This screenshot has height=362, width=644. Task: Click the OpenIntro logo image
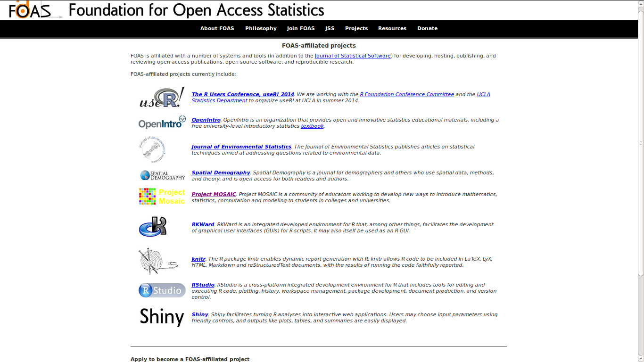(162, 123)
